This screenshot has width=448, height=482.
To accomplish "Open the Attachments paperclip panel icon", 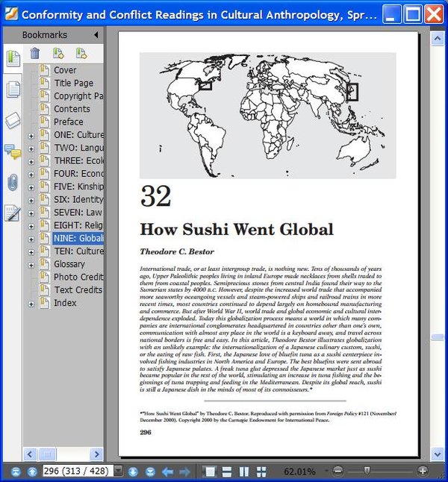I will tap(13, 183).
